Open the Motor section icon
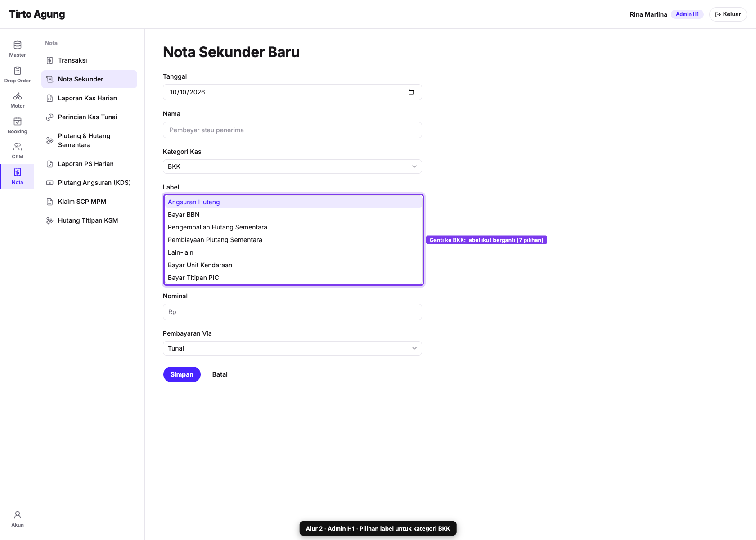756x540 pixels. (18, 96)
